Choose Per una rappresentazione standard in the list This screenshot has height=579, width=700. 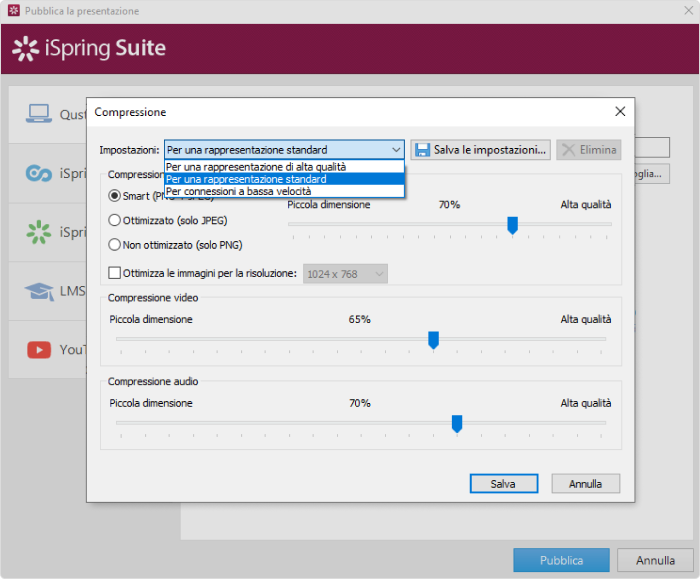click(284, 179)
